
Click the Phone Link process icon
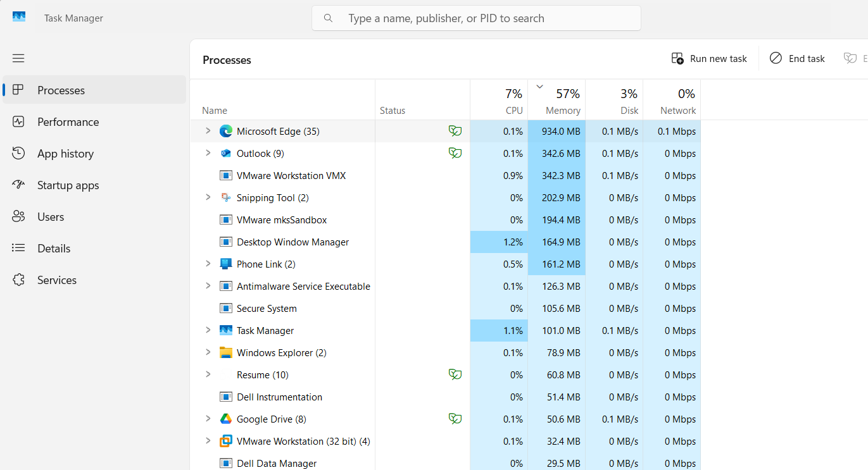point(226,264)
